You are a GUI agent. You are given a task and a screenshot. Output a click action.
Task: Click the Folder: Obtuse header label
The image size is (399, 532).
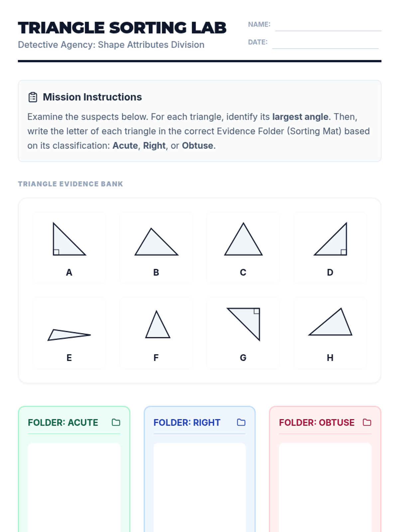pos(317,423)
